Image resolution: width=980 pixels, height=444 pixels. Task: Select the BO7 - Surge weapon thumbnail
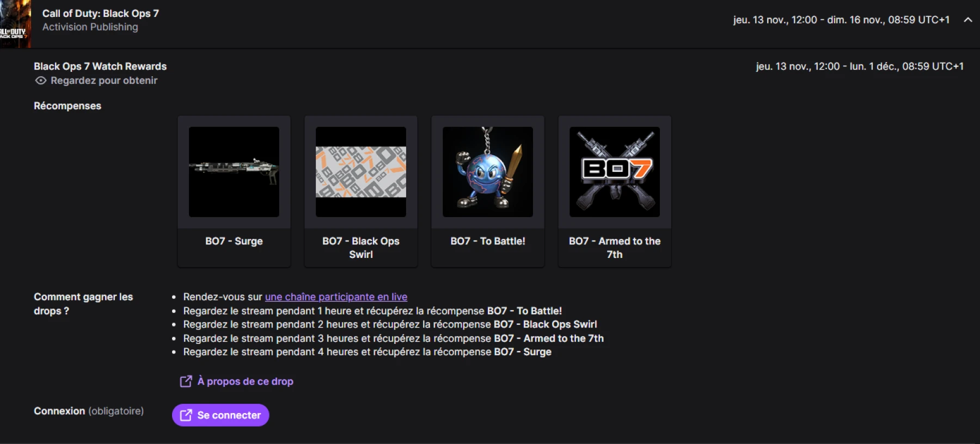tap(234, 172)
